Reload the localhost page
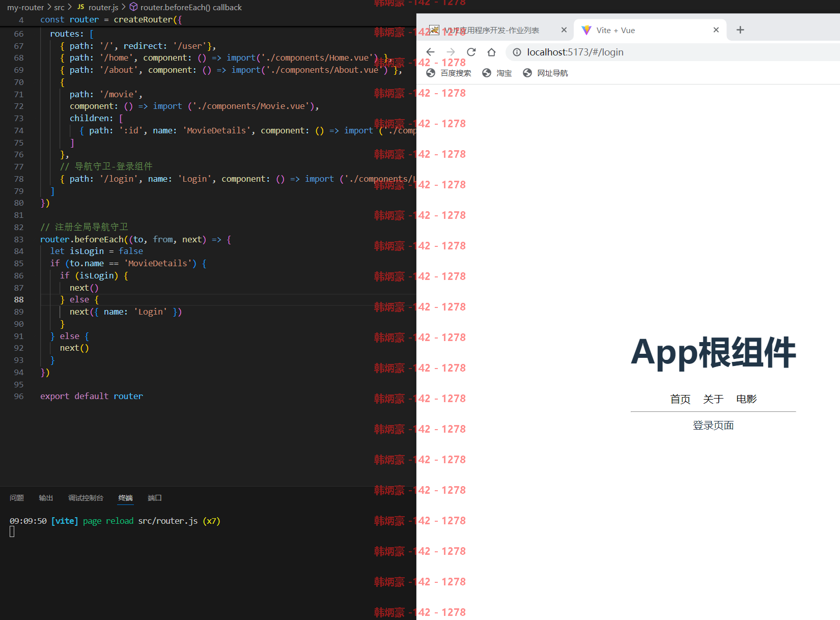840x620 pixels. (x=471, y=52)
